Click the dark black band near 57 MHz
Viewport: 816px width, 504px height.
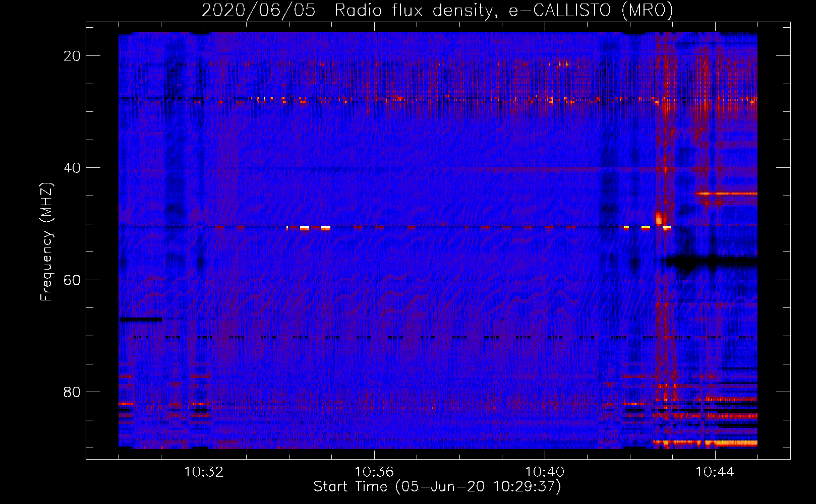(x=710, y=262)
